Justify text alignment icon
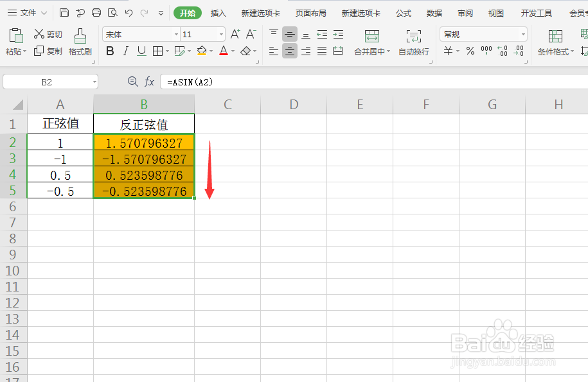 [x=322, y=51]
